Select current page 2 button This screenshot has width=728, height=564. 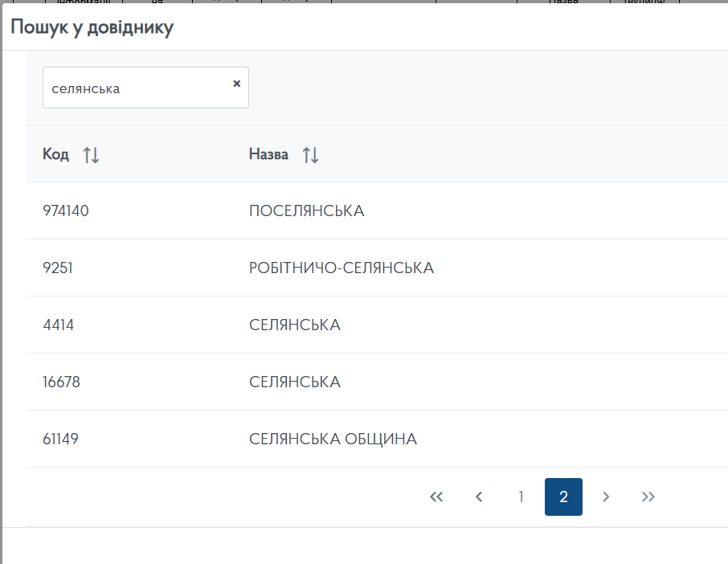coord(563,497)
